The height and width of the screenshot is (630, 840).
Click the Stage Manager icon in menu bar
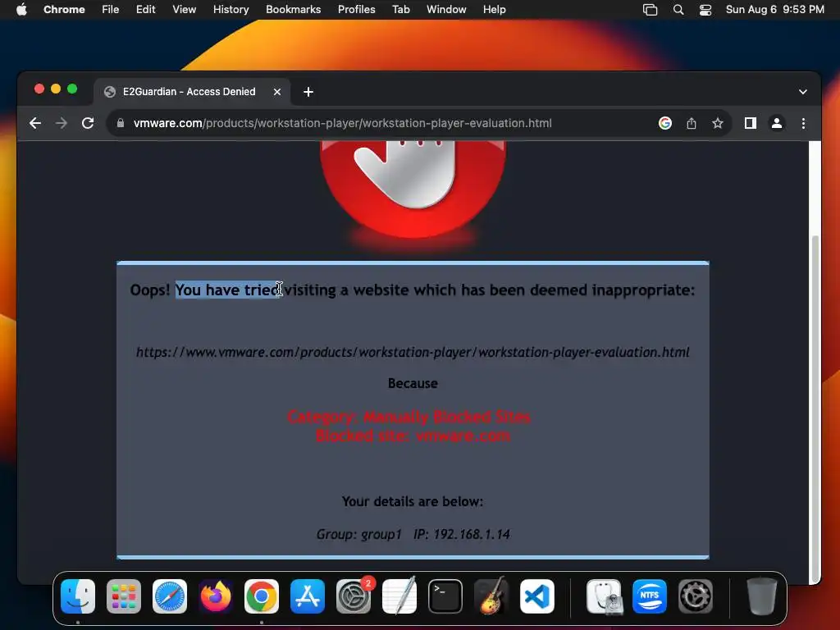tap(650, 10)
